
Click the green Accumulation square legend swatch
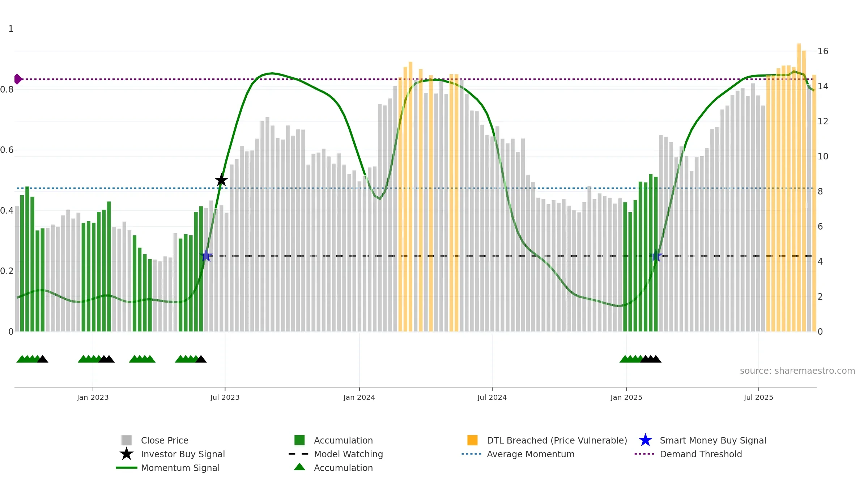pos(299,440)
